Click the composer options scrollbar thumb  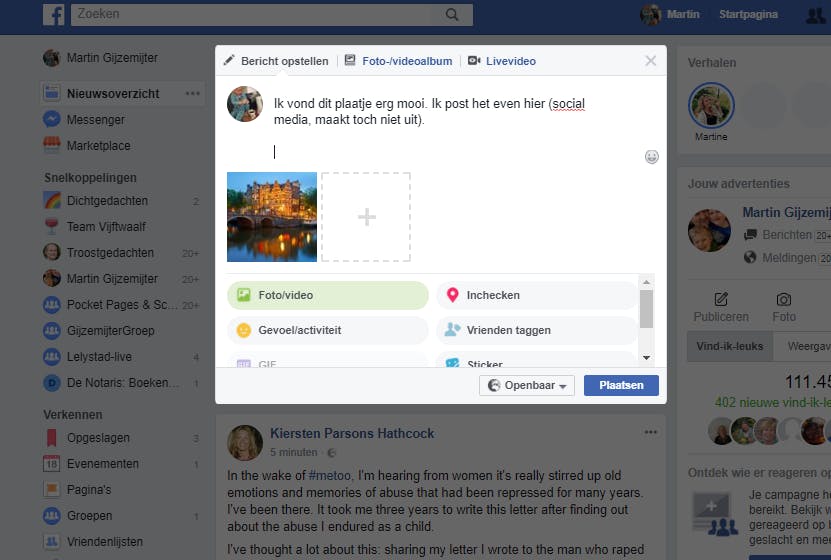click(x=646, y=309)
